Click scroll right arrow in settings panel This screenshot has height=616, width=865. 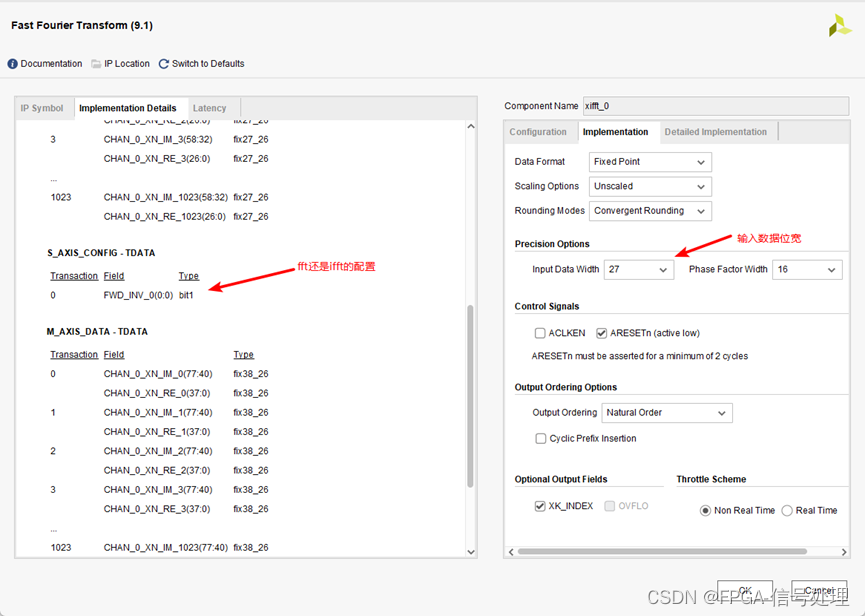point(844,552)
